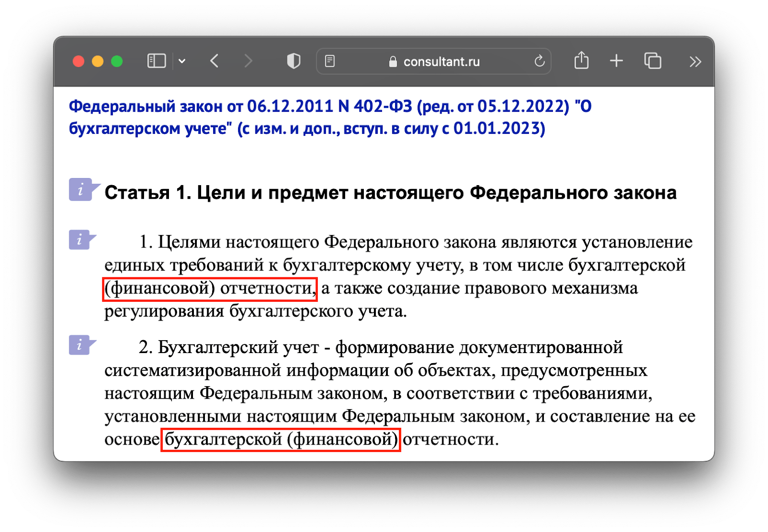Screen dimensions: 768x532
Task: Open the privacy report shield icon
Action: click(x=293, y=61)
